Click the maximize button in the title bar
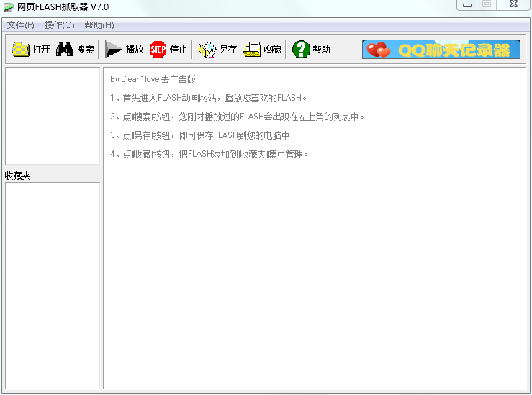Image resolution: width=532 pixels, height=395 pixels. [x=487, y=4]
